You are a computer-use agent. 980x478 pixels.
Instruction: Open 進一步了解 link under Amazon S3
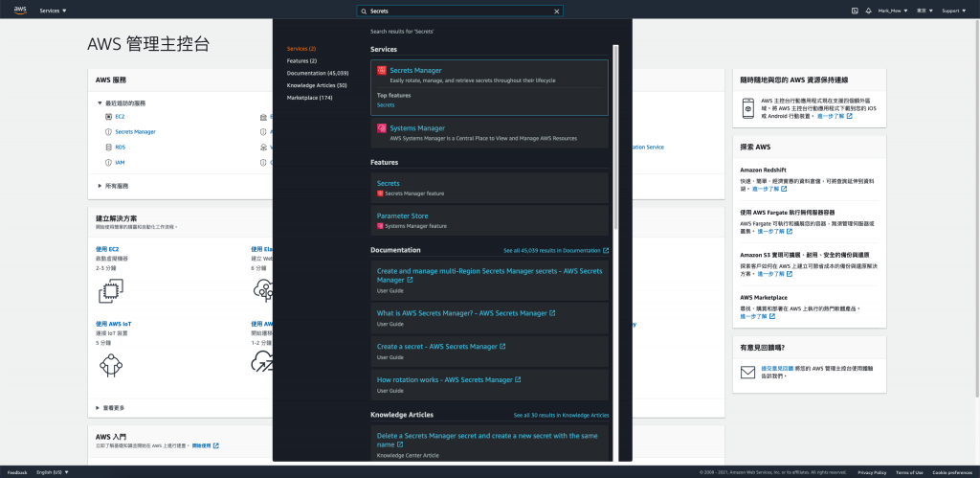pyautogui.click(x=775, y=273)
